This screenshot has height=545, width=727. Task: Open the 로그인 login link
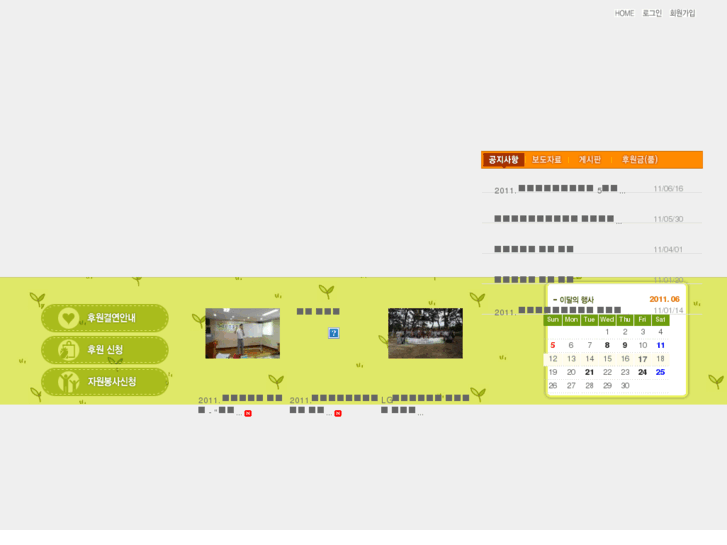(652, 13)
